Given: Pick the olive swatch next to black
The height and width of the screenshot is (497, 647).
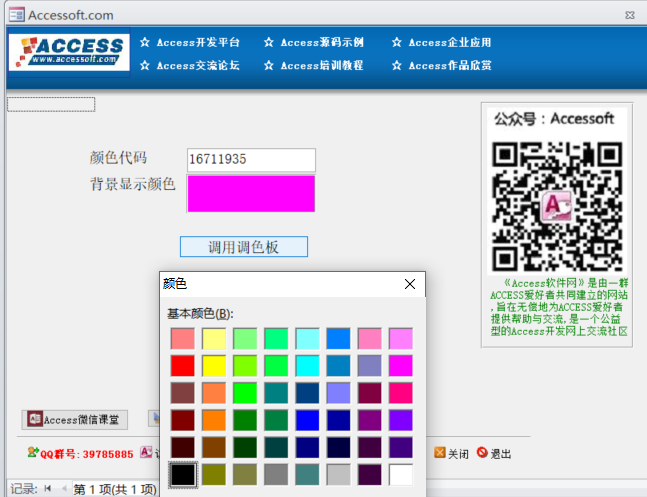Looking at the screenshot, I should pyautogui.click(x=214, y=475).
